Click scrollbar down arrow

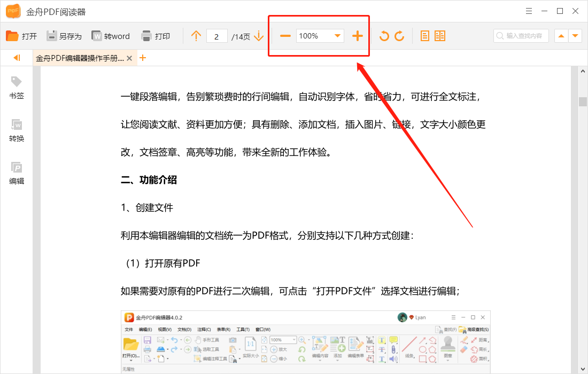pos(582,369)
